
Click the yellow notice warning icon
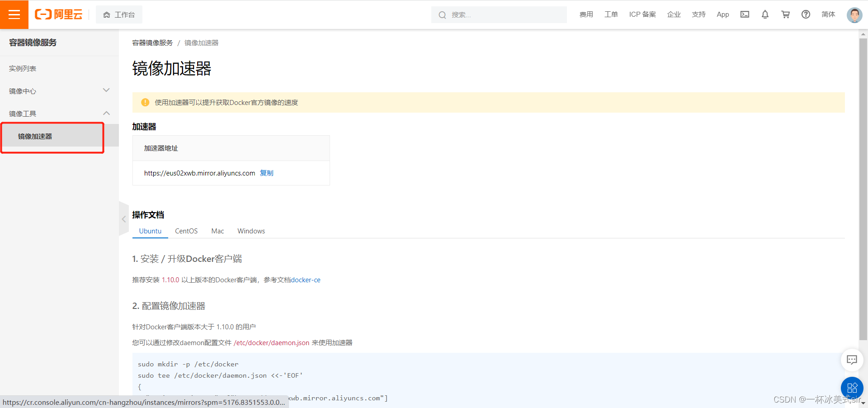[145, 102]
